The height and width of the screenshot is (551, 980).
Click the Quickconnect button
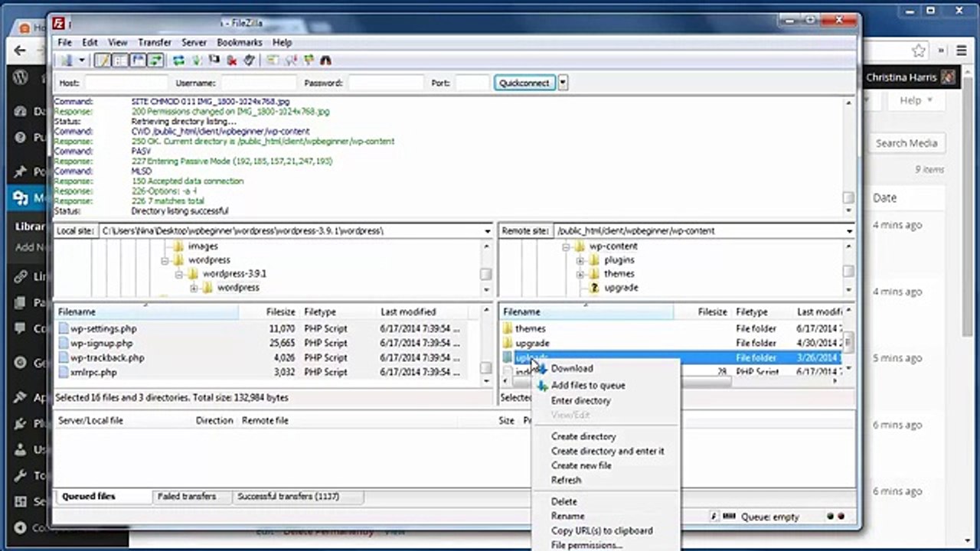524,83
